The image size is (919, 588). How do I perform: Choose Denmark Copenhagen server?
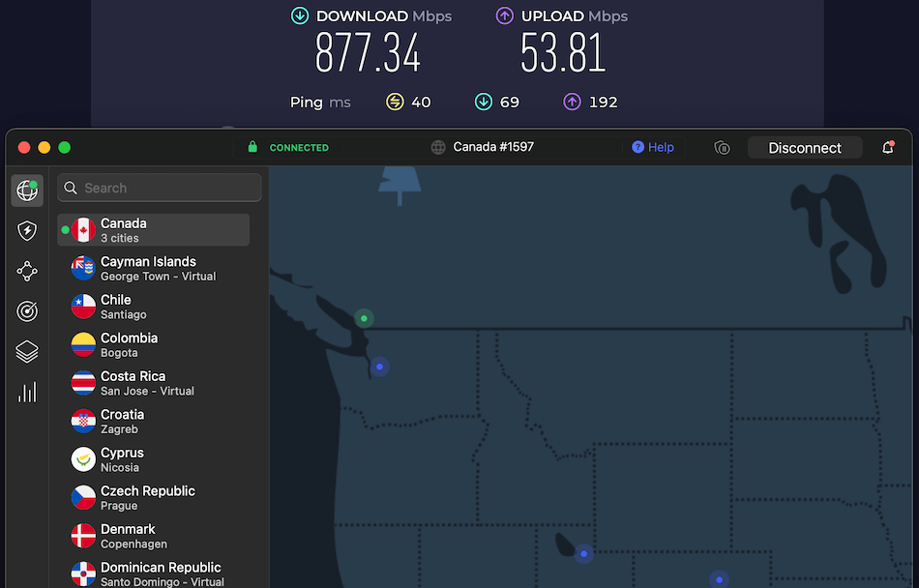click(154, 536)
